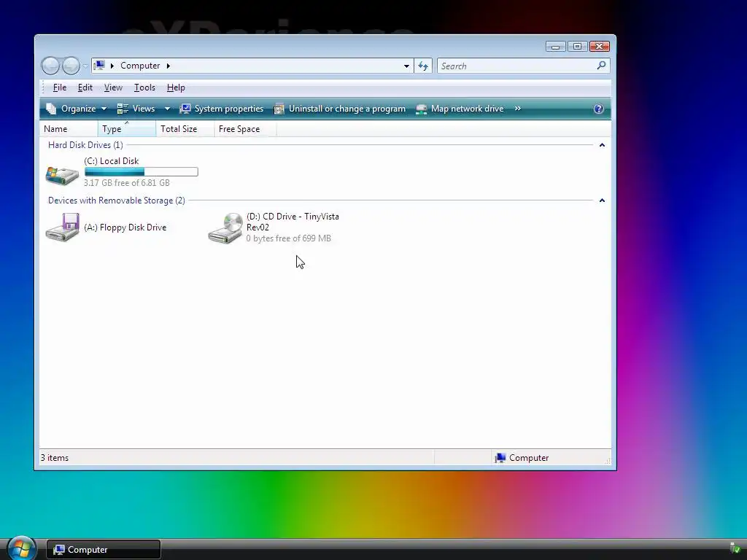This screenshot has height=560, width=747.
Task: Click the blue Help question mark icon
Action: pyautogui.click(x=599, y=109)
